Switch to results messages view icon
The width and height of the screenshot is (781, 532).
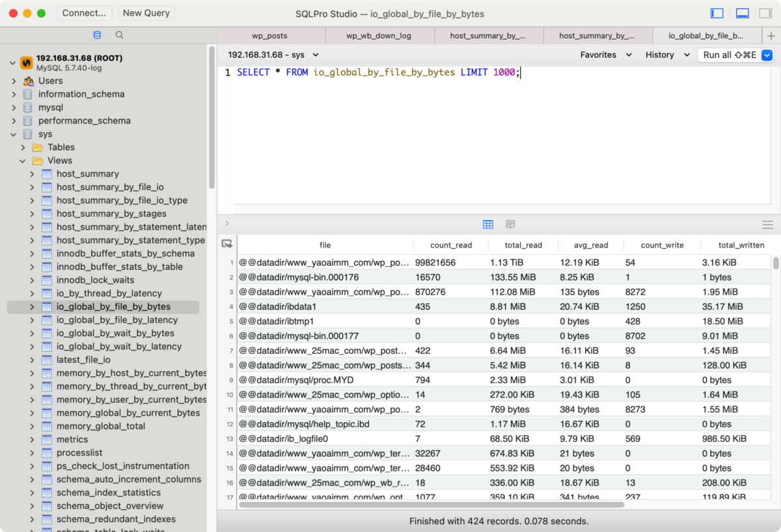coord(510,224)
